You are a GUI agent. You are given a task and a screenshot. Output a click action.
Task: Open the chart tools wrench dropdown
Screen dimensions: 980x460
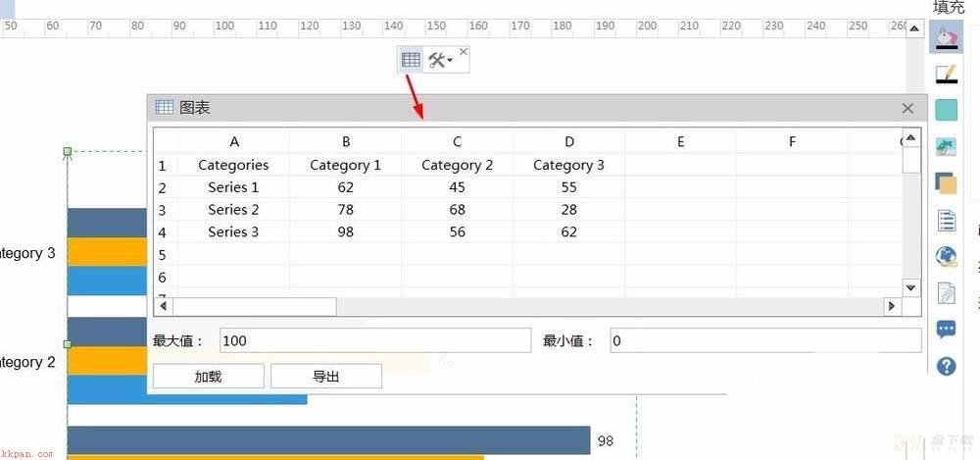pos(440,60)
